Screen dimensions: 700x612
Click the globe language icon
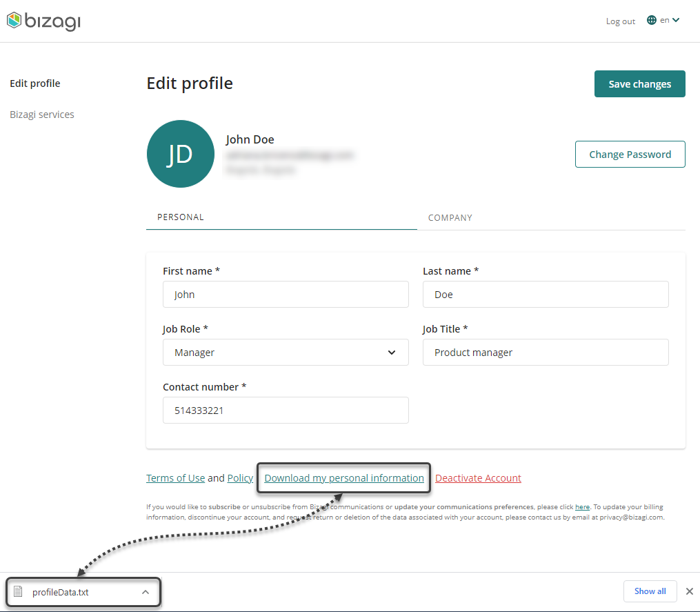click(x=651, y=20)
